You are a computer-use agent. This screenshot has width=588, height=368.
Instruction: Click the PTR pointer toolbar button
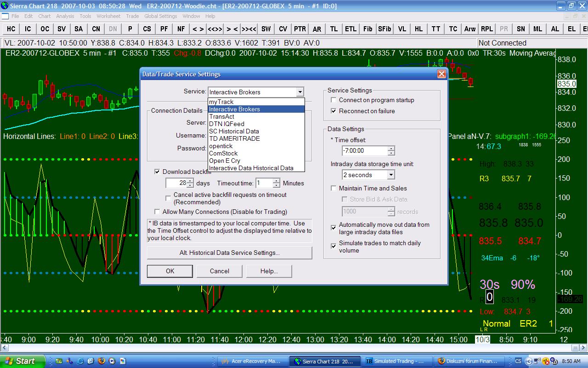pyautogui.click(x=300, y=29)
